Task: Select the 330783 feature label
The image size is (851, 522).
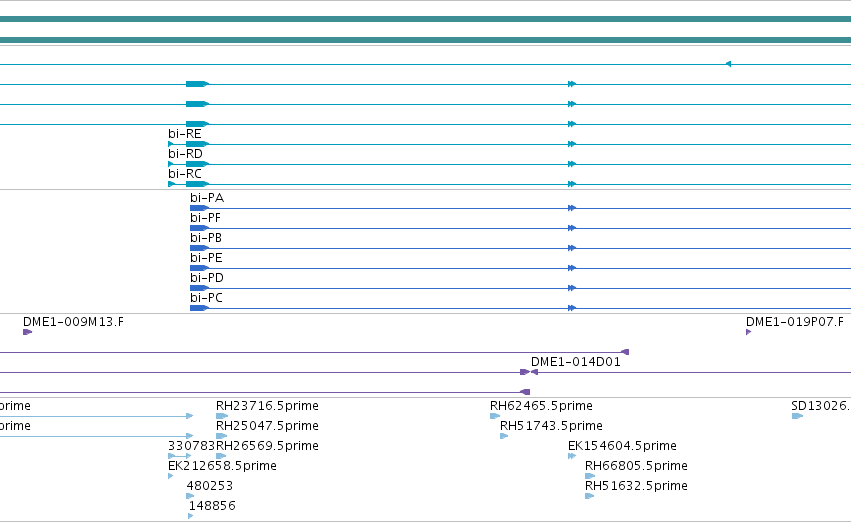Action: [192, 447]
